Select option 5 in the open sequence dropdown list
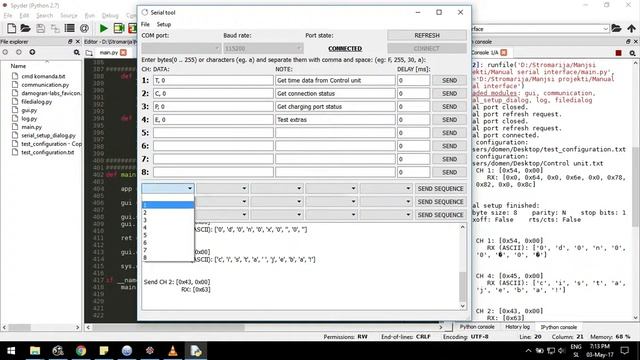This screenshot has height=360, width=640. click(168, 235)
